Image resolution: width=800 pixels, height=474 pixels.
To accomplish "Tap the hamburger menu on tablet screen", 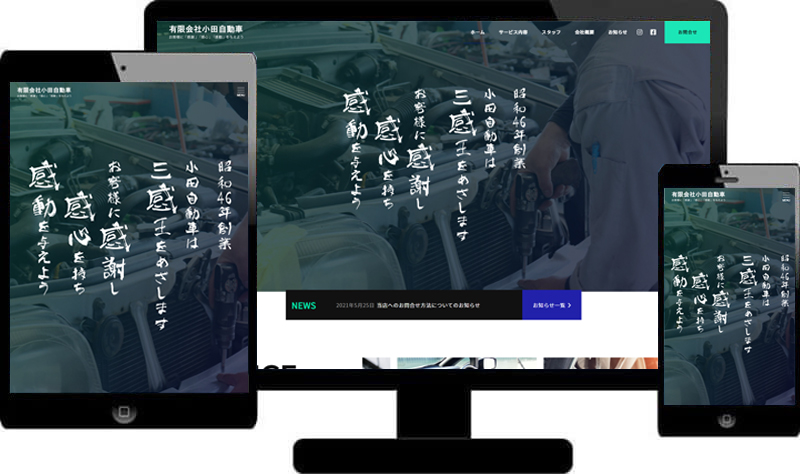I will (241, 90).
